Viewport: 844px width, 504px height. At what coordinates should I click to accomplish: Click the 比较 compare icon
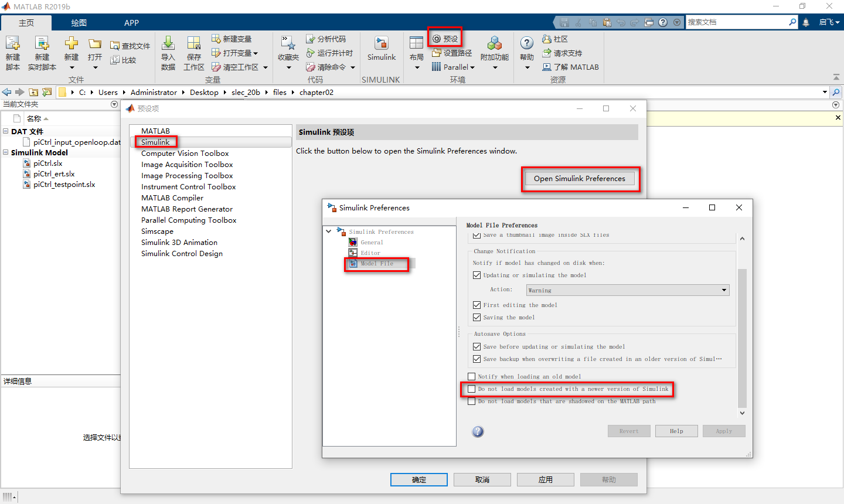point(115,60)
